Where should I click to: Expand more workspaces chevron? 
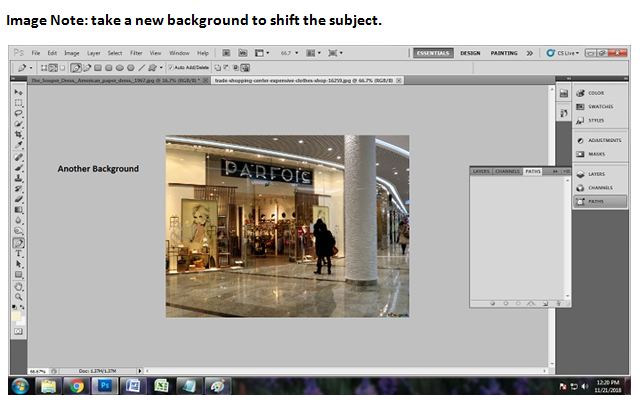(530, 53)
